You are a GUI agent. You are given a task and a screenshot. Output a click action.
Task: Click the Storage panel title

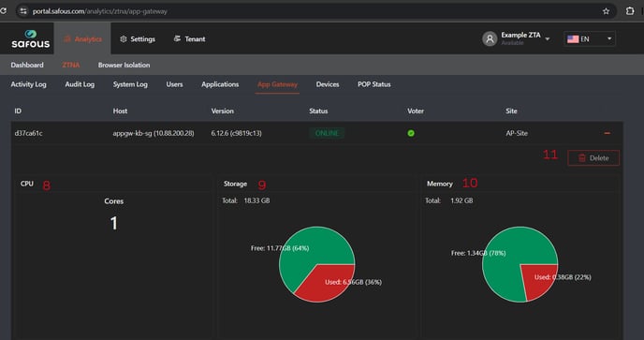click(235, 184)
